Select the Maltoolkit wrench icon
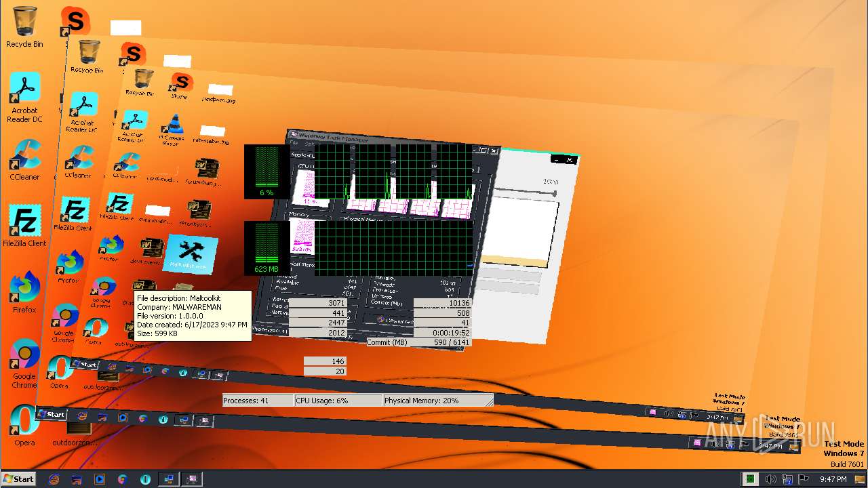868x488 pixels. [191, 254]
